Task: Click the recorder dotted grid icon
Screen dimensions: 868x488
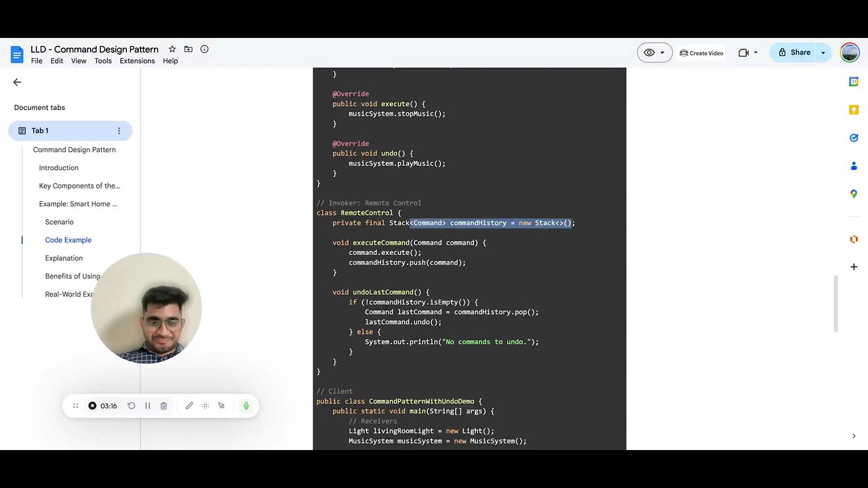Action: tap(205, 406)
